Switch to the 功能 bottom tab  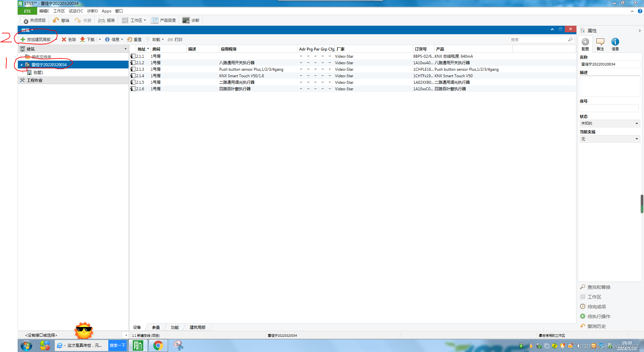click(x=175, y=327)
